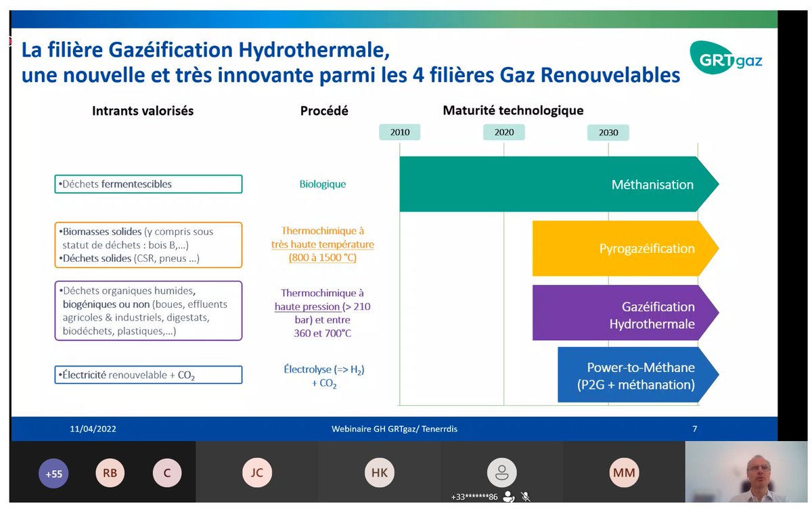Image resolution: width=812 pixels, height=527 pixels.
Task: Expand the +55 overflow participants bubble
Action: (53, 473)
